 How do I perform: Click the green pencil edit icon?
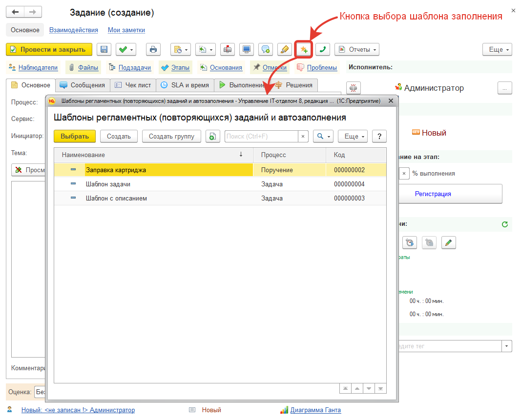tap(449, 243)
